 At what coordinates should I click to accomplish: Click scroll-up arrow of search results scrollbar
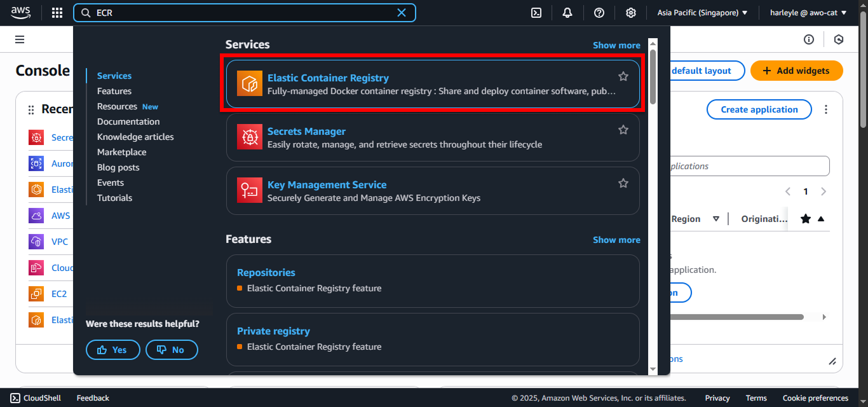coord(653,43)
